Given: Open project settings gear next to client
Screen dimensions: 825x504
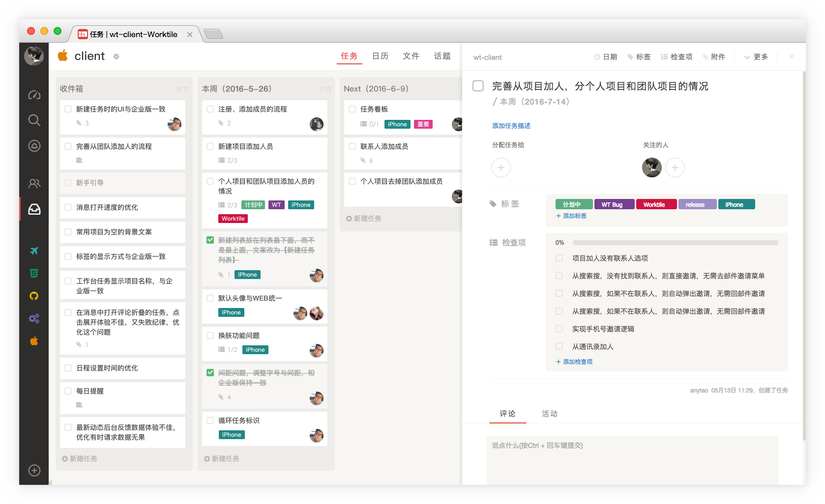Looking at the screenshot, I should pos(117,56).
